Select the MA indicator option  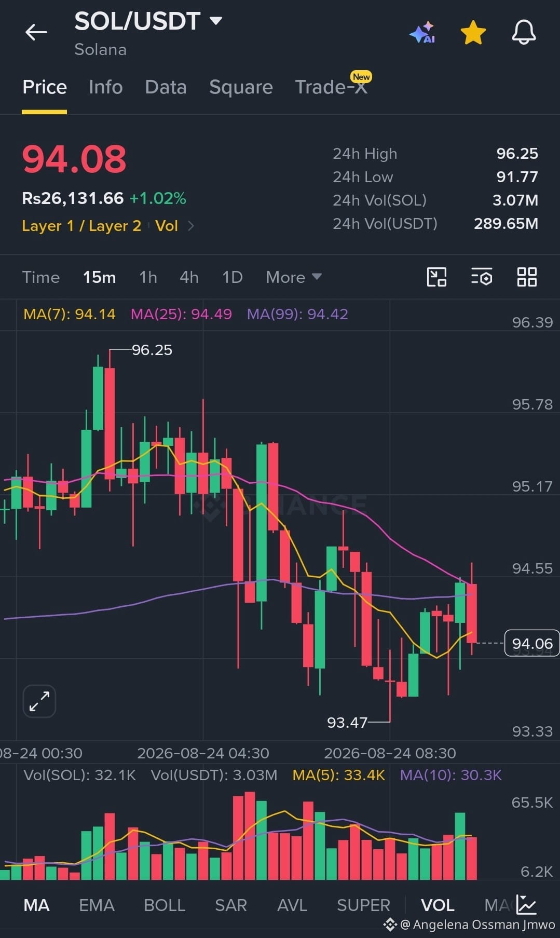coord(36,905)
